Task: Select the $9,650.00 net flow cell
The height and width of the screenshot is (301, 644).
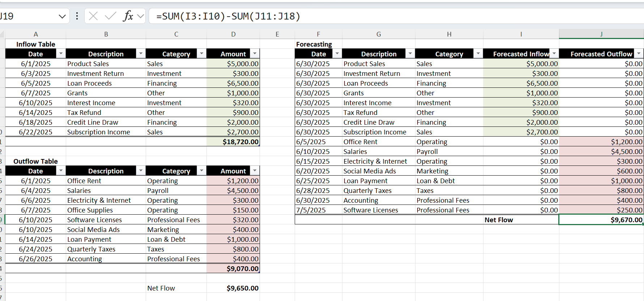Action: coord(233,288)
